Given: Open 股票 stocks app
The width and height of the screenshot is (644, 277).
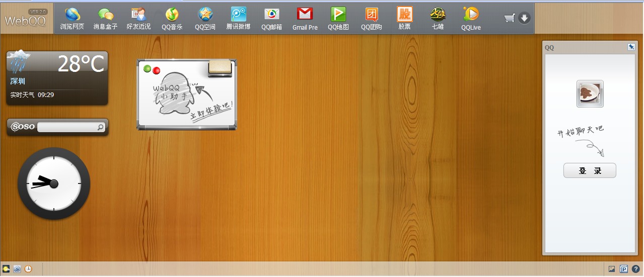Looking at the screenshot, I should pyautogui.click(x=404, y=19).
